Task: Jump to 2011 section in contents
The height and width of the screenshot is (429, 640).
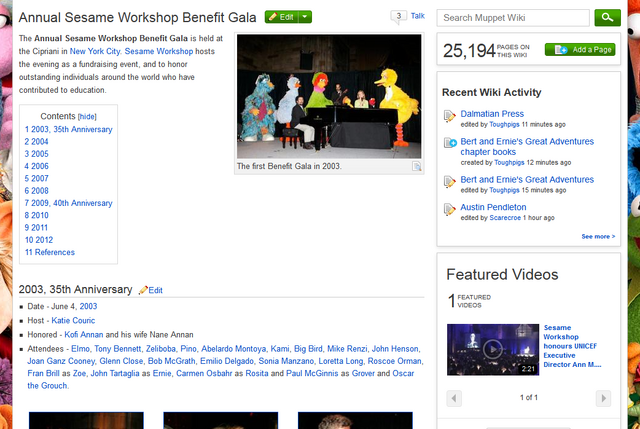Action: tap(36, 227)
